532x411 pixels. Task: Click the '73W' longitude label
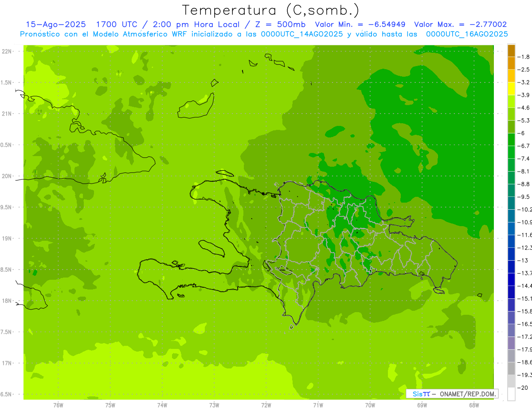coord(214,405)
